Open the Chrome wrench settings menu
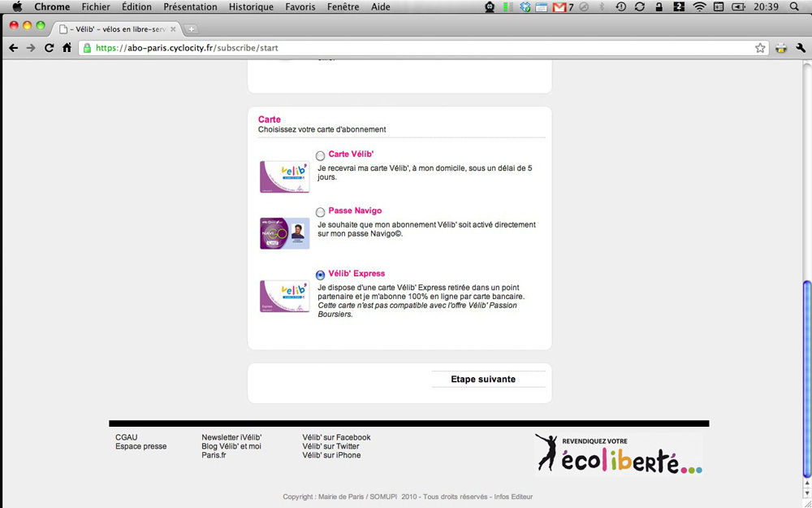Viewport: 812px width, 508px height. pyautogui.click(x=801, y=48)
